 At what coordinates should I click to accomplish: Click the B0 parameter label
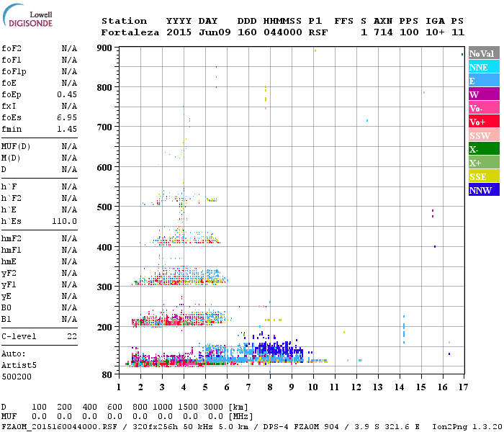click(x=6, y=307)
